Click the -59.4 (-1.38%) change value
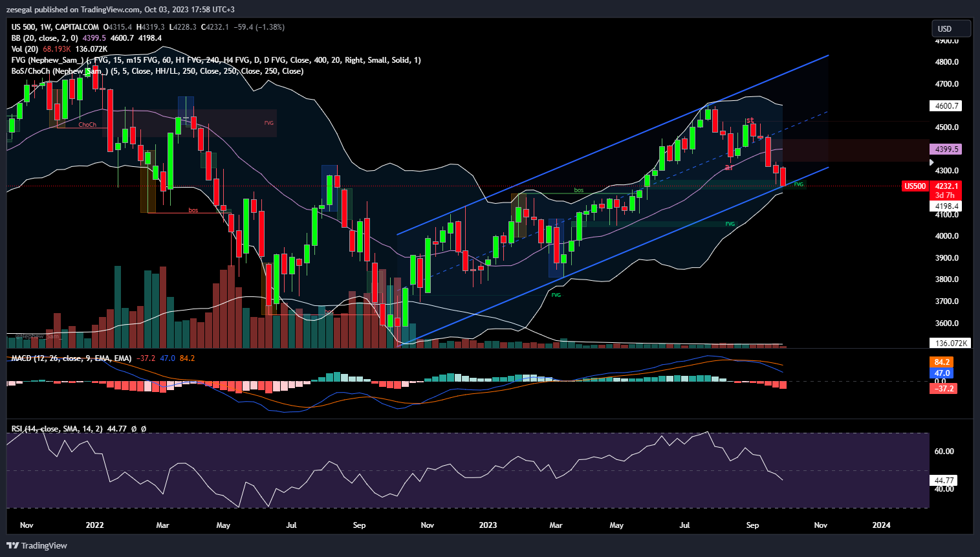Image resolution: width=980 pixels, height=557 pixels. (259, 27)
